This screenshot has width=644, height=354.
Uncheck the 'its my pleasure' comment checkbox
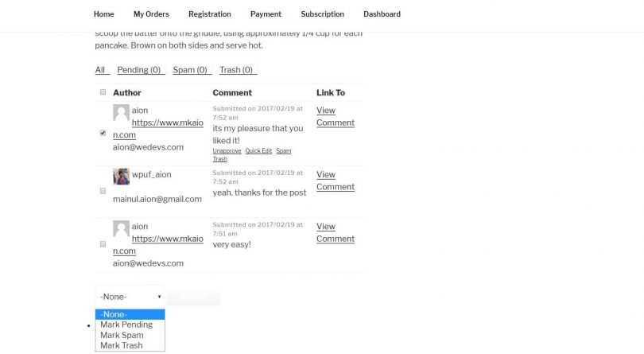[x=103, y=133]
